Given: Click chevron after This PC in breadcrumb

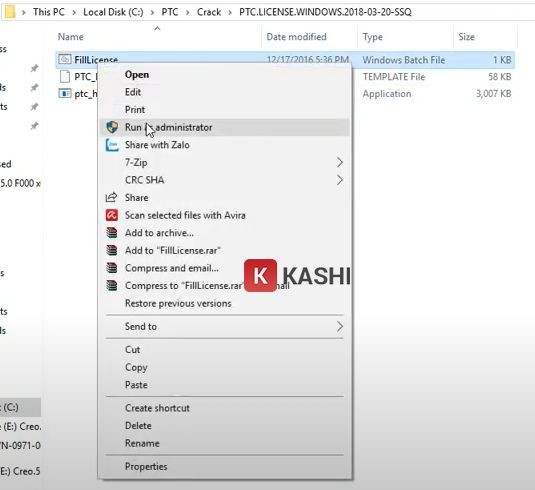Looking at the screenshot, I should click(x=74, y=12).
